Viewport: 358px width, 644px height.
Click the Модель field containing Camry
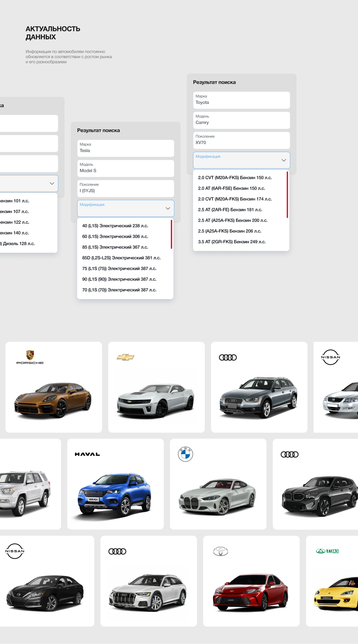click(x=242, y=120)
